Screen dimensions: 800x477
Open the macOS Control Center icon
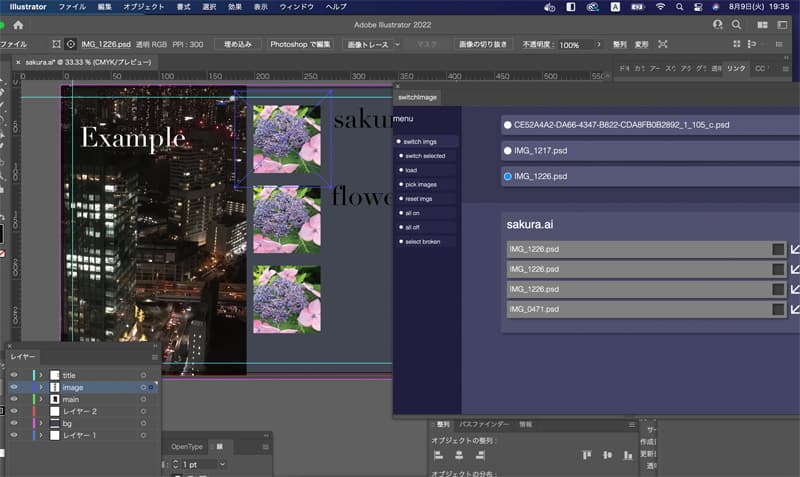(698, 7)
